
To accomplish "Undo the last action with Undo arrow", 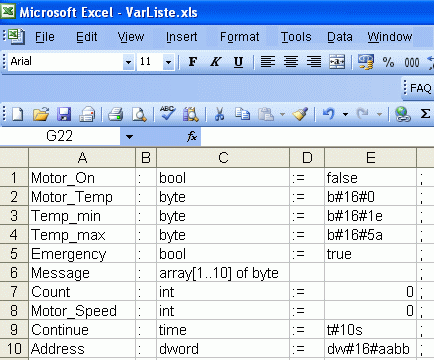I will (x=328, y=115).
